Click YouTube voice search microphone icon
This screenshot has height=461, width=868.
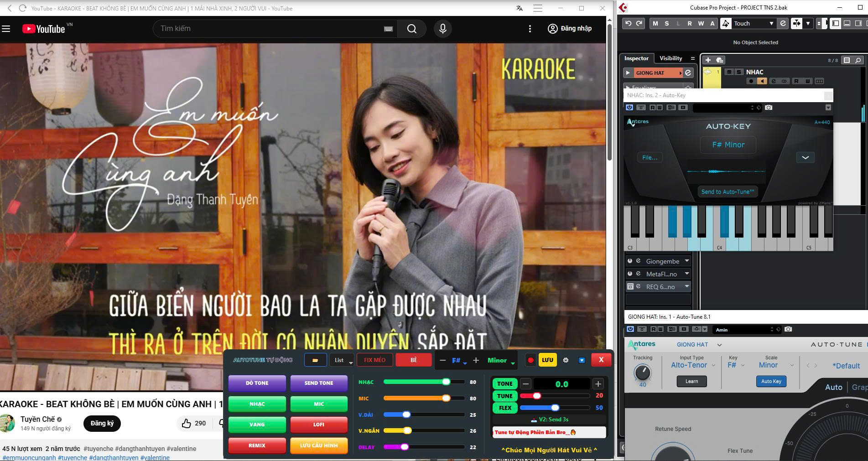(442, 29)
